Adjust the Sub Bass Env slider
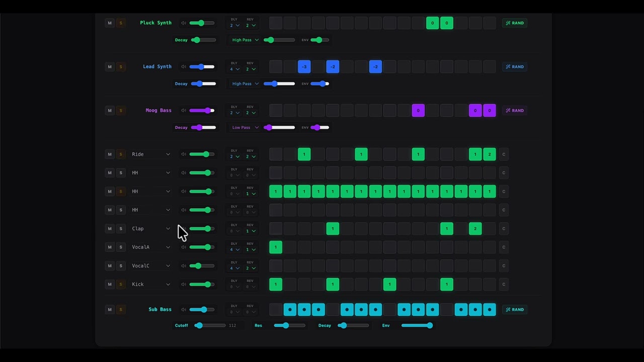Screen dimensions: 644x362 pos(417,326)
